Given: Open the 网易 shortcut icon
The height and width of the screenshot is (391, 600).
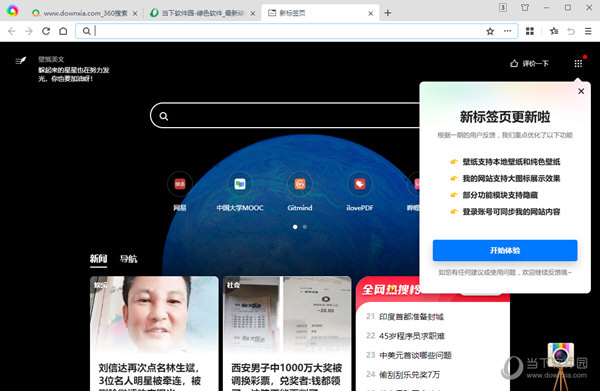Looking at the screenshot, I should click(180, 184).
